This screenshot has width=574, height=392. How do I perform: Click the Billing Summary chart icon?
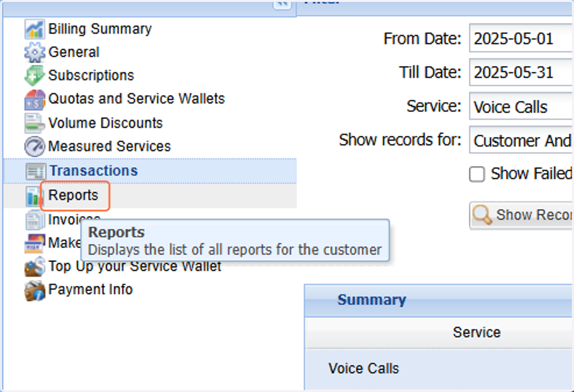tap(34, 30)
